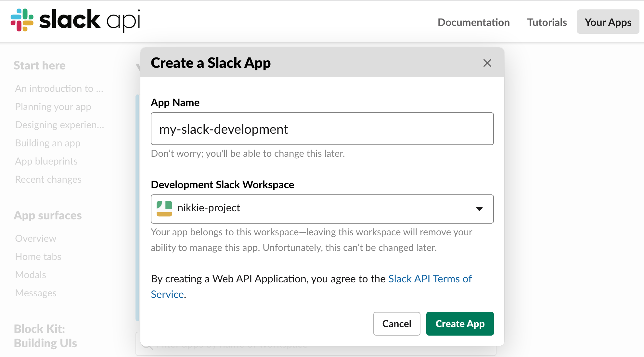Open Home tabs sidebar link
This screenshot has height=357, width=644.
[x=38, y=257]
